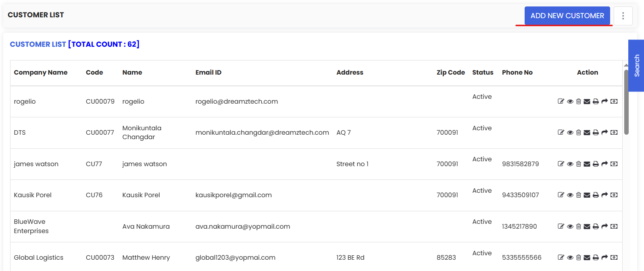Image resolution: width=644 pixels, height=271 pixels.
Task: Delete the BlueWave Enterprises customer
Action: tap(579, 226)
